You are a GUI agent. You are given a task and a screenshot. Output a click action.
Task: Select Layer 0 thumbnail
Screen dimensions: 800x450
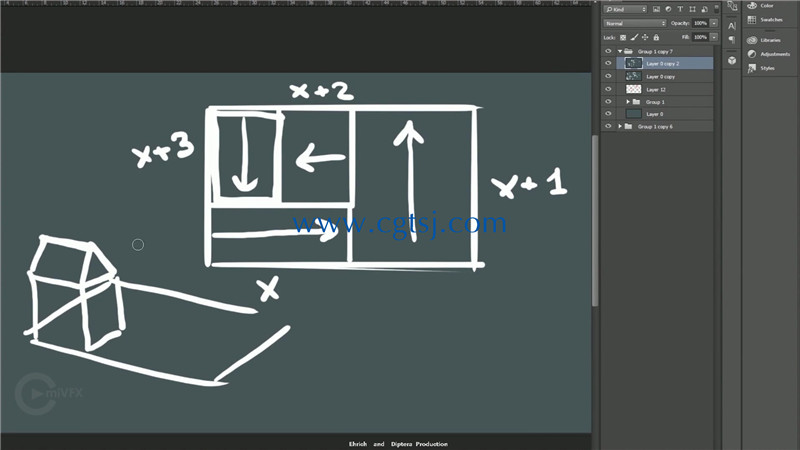pyautogui.click(x=634, y=114)
